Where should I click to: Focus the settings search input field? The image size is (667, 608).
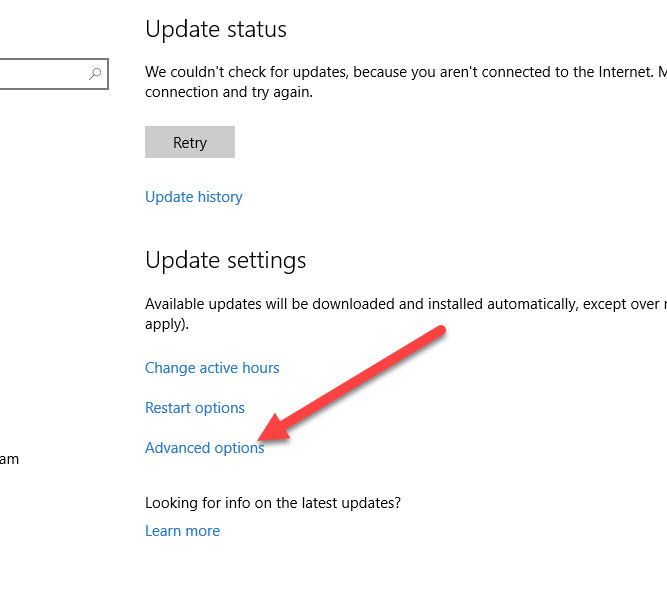[x=40, y=74]
